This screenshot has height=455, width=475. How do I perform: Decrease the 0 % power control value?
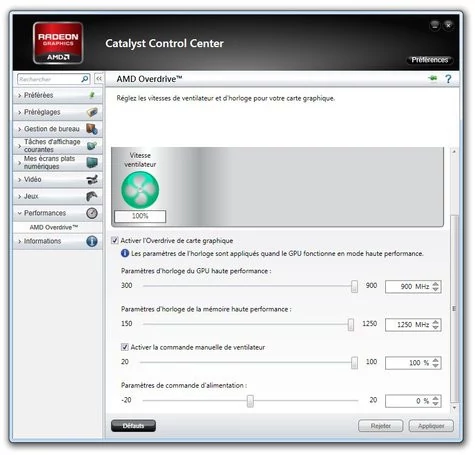(x=436, y=404)
